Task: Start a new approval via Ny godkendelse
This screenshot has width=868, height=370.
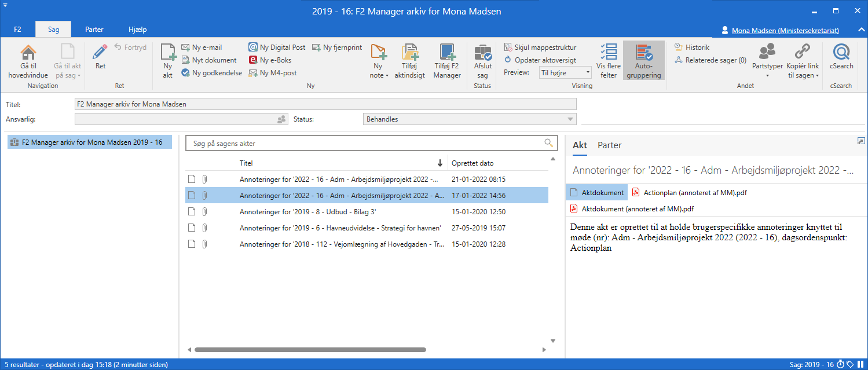Action: coord(211,73)
